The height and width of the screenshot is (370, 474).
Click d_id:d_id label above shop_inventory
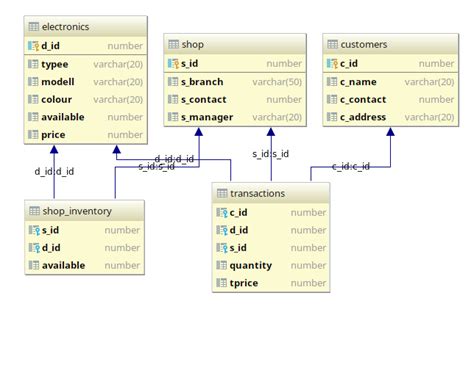tap(54, 172)
